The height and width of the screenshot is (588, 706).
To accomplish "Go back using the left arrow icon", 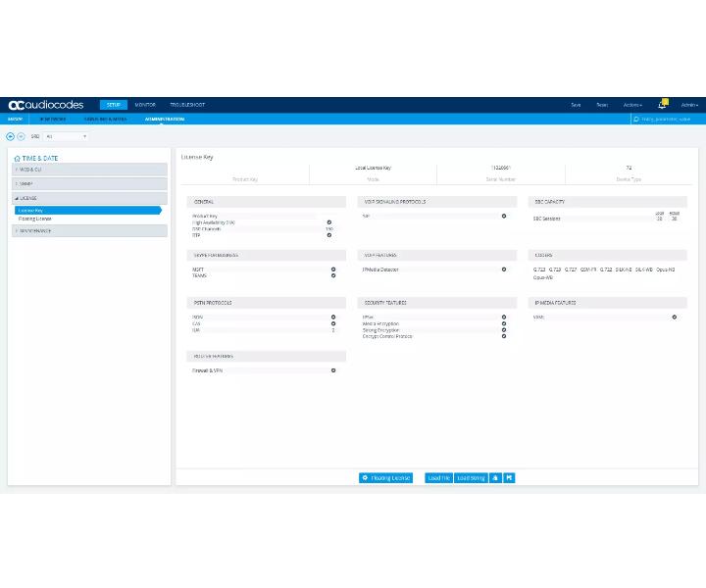I will coord(10,136).
